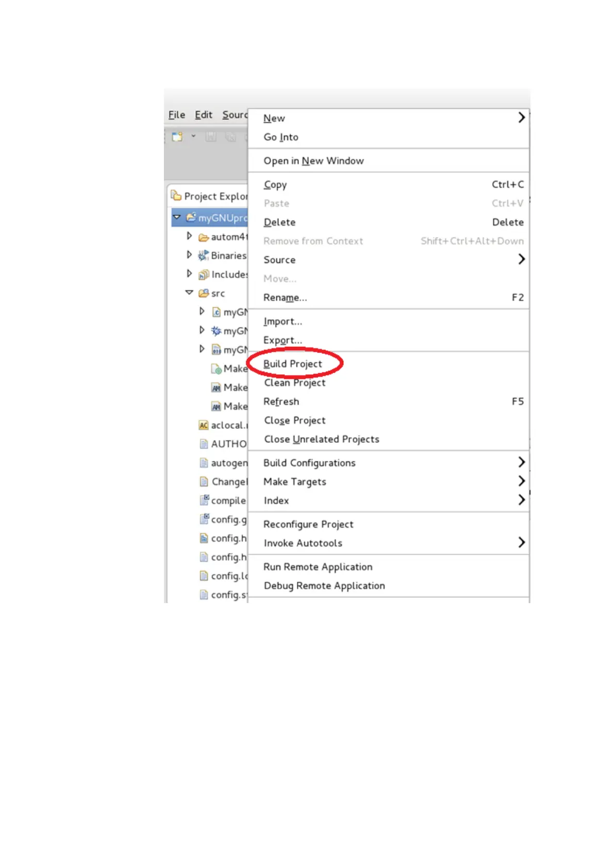Choose Reconfigure Project
This screenshot has height=868, width=614.
tap(389, 524)
